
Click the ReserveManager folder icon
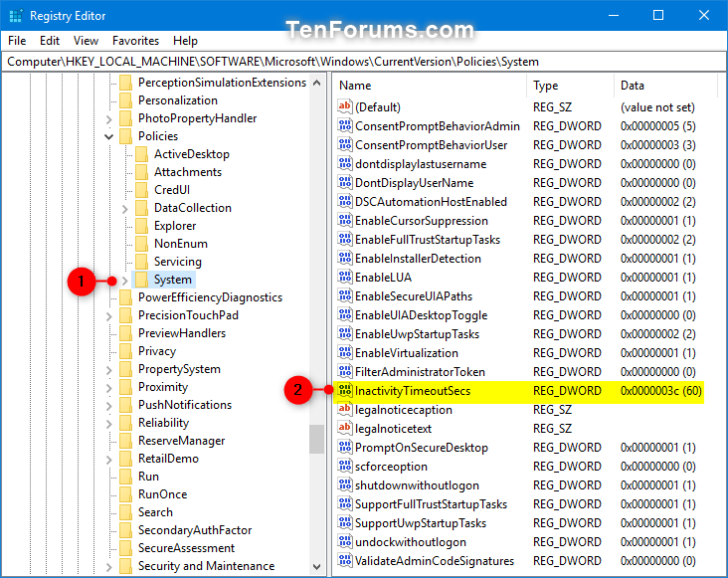(126, 441)
